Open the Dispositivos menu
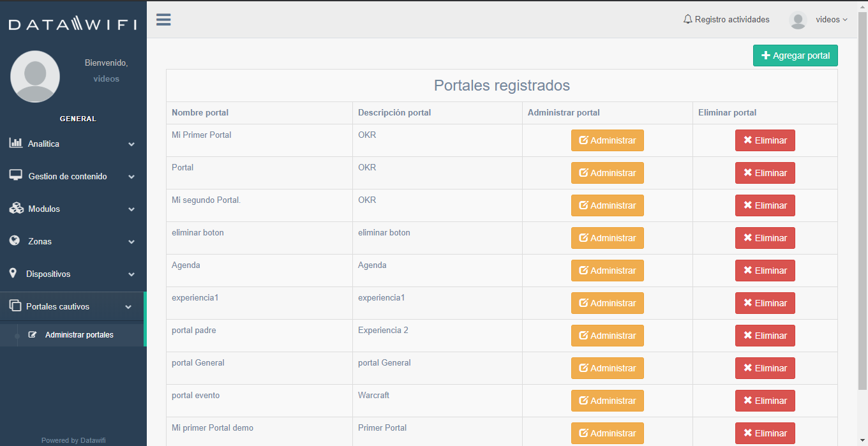Screen dimensions: 868x446 coord(73,274)
